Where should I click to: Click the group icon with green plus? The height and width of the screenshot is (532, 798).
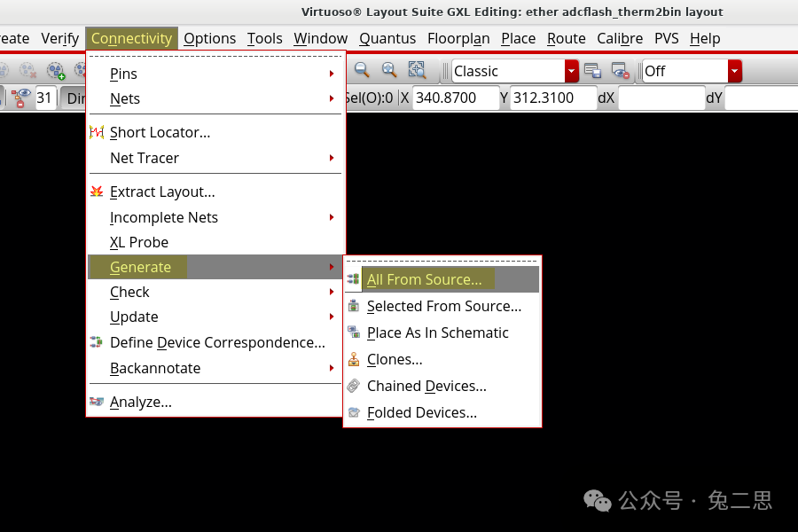click(x=56, y=71)
